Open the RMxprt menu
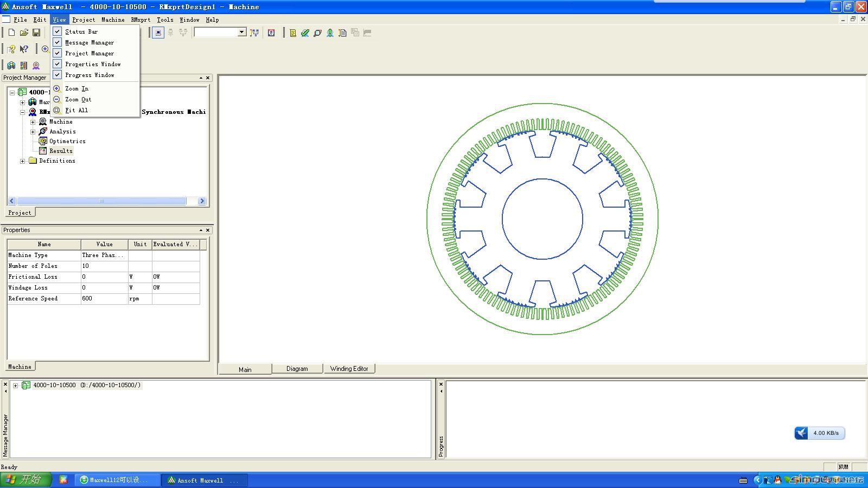Screen dimensions: 868x488 (x=141, y=20)
